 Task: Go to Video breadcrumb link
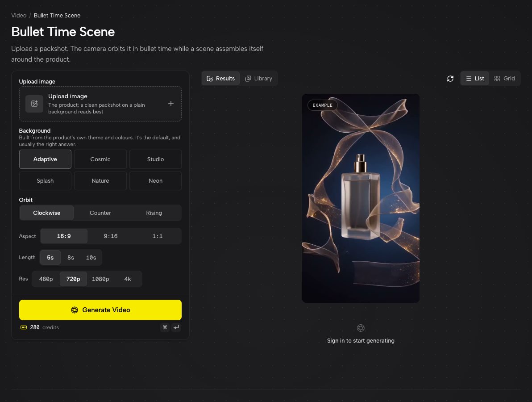pyautogui.click(x=19, y=16)
